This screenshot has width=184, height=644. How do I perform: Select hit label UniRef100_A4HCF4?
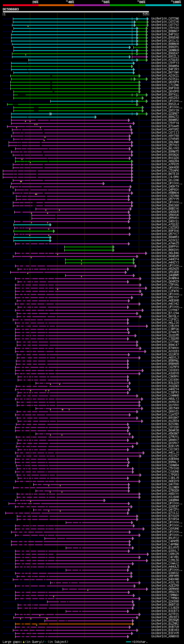165,260
